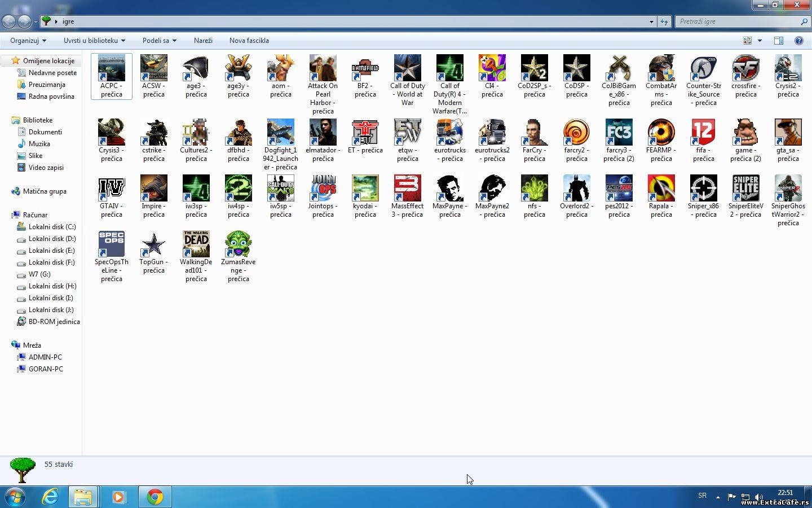Open Muzika library in sidebar
Viewport: 812px width, 508px height.
click(x=39, y=144)
